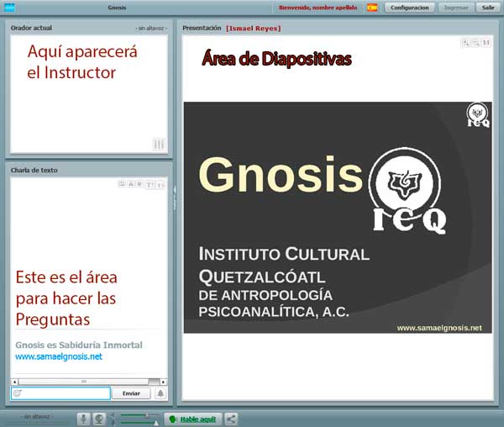The width and height of the screenshot is (504, 427).
Task: Toggle the microphone button
Action: pos(84,419)
